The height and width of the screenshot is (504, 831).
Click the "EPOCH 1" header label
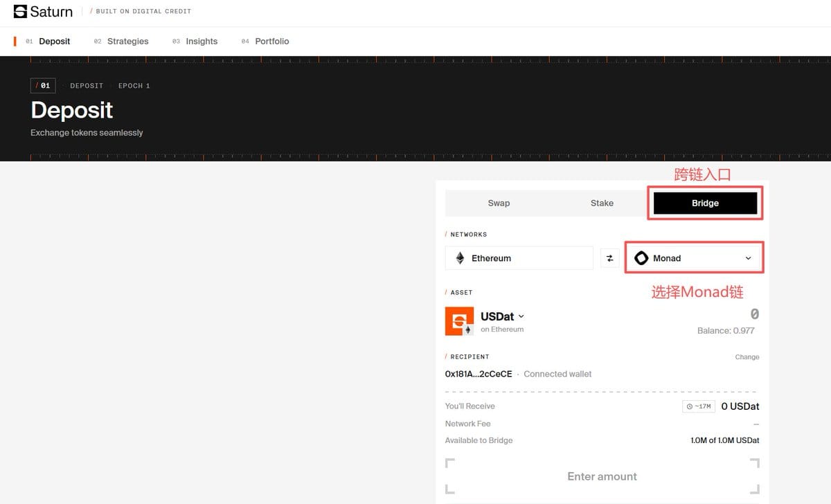(134, 86)
